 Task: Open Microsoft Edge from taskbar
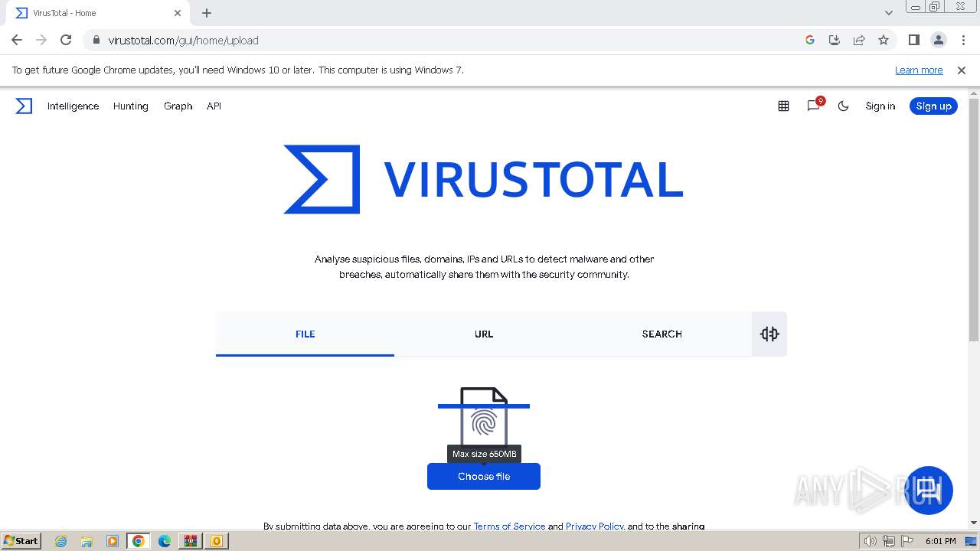(165, 541)
